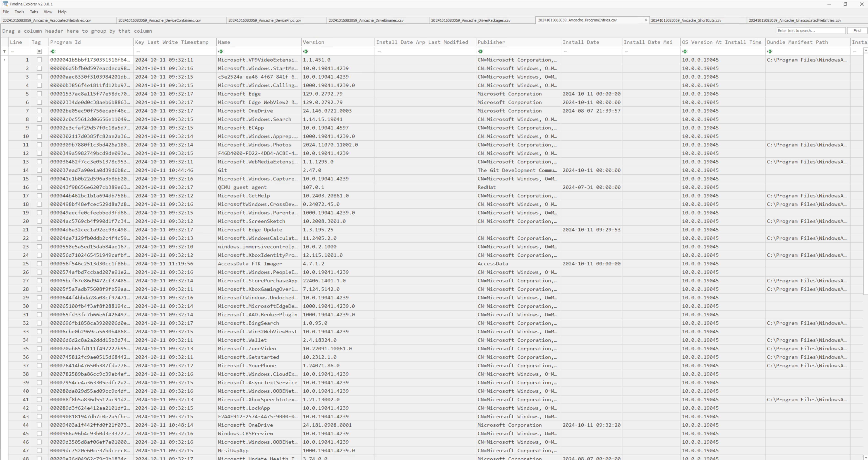Select the 'Git' name cell
Screen dimensions: 868x460
click(x=259, y=170)
